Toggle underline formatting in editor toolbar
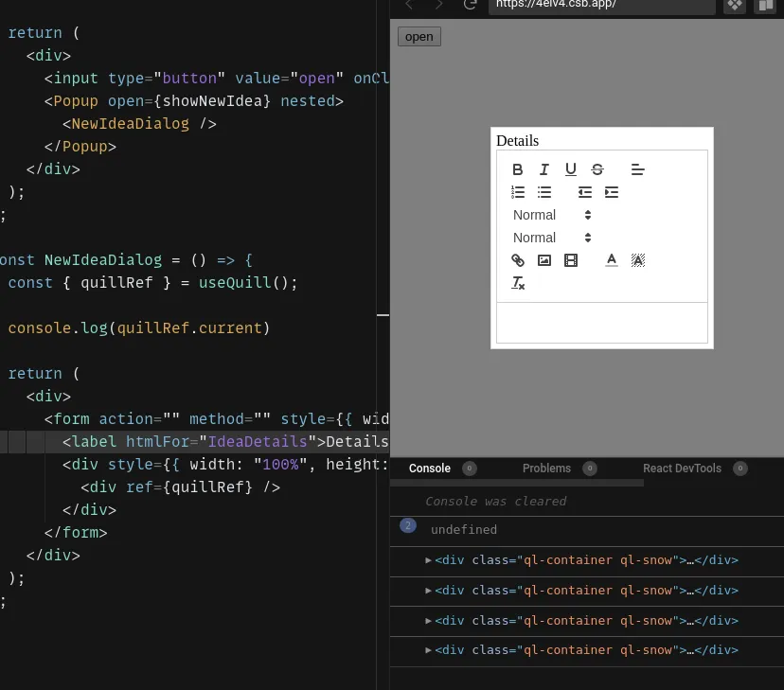Screen dimensions: 784x690 point(571,169)
